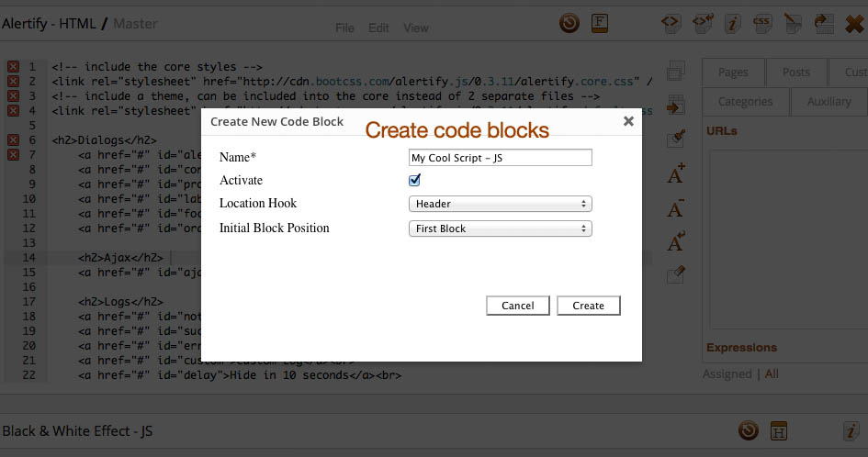
Task: Click the Create button
Action: (x=589, y=306)
